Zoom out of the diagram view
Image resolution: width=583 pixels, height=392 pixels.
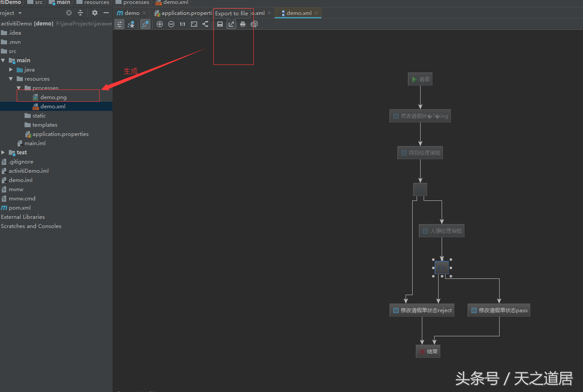coord(171,24)
